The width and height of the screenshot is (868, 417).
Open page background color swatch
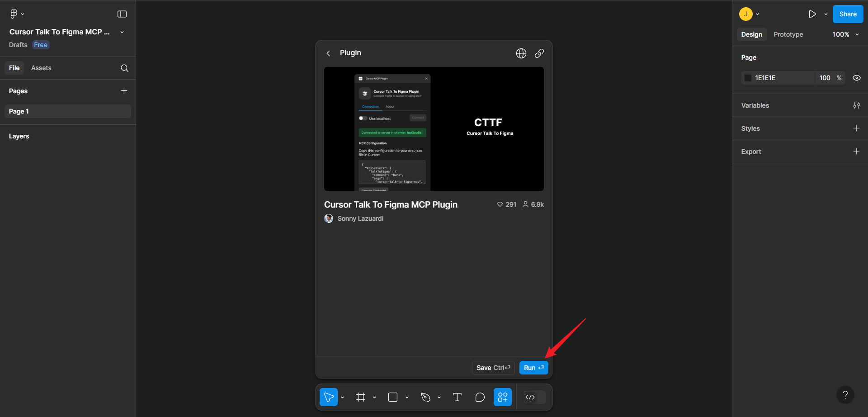point(748,78)
